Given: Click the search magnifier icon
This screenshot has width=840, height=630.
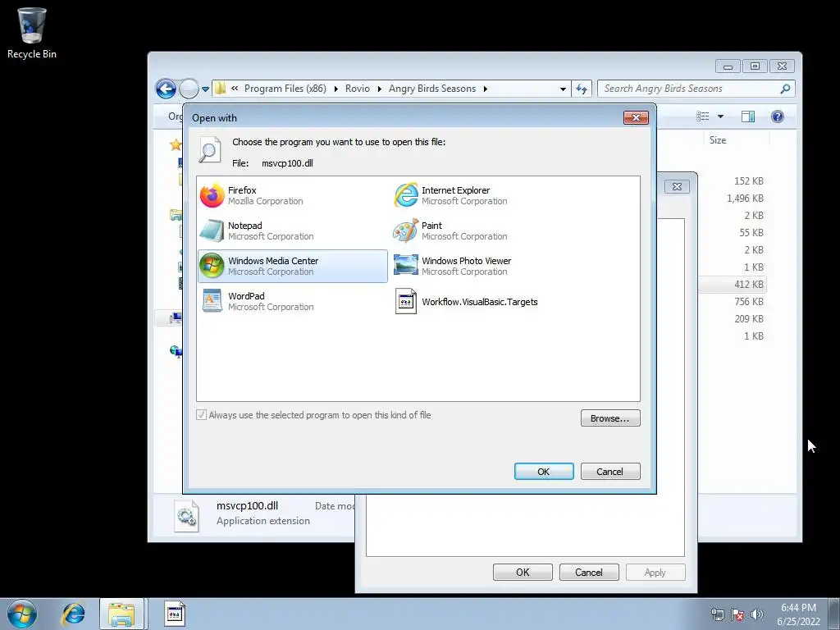Looking at the screenshot, I should click(785, 89).
